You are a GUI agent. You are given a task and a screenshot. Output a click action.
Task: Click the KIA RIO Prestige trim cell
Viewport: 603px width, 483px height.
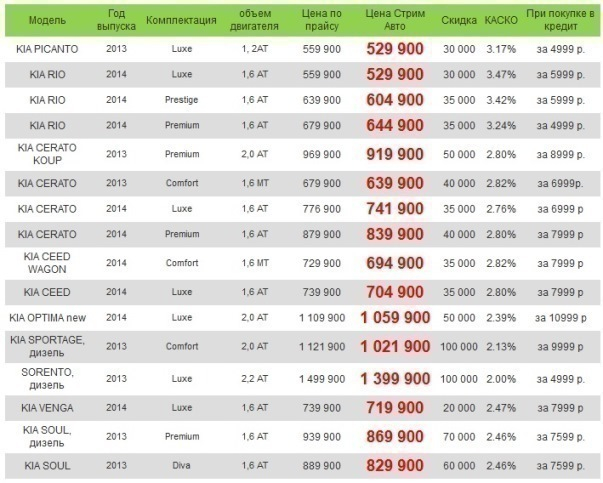tap(182, 100)
